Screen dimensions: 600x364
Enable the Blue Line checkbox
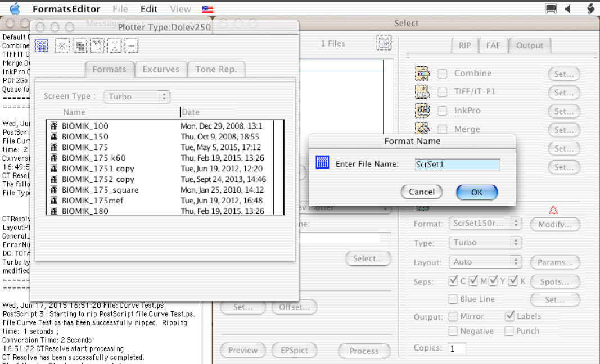tap(453, 299)
